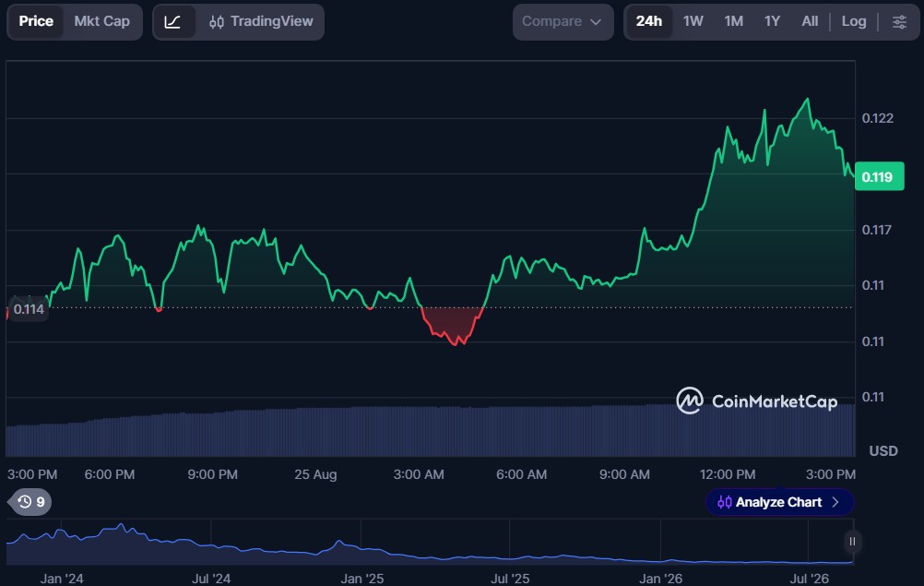Screen dimensions: 924x586
Task: Click Jan '25 on the overview timeline
Action: (361, 579)
